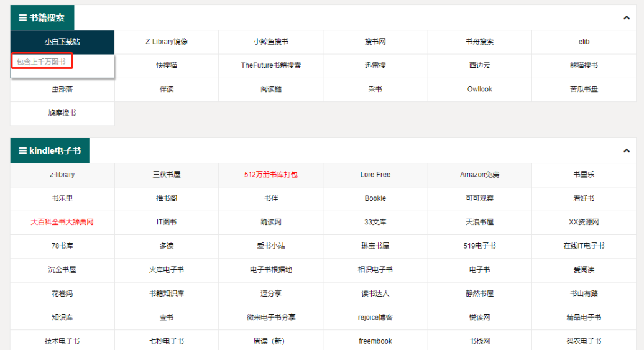
Task: Open the elib link
Action: [x=584, y=42]
